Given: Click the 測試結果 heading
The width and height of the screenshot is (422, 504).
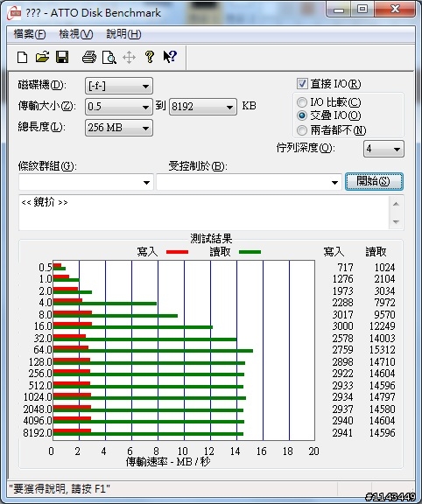Looking at the screenshot, I should 211,239.
